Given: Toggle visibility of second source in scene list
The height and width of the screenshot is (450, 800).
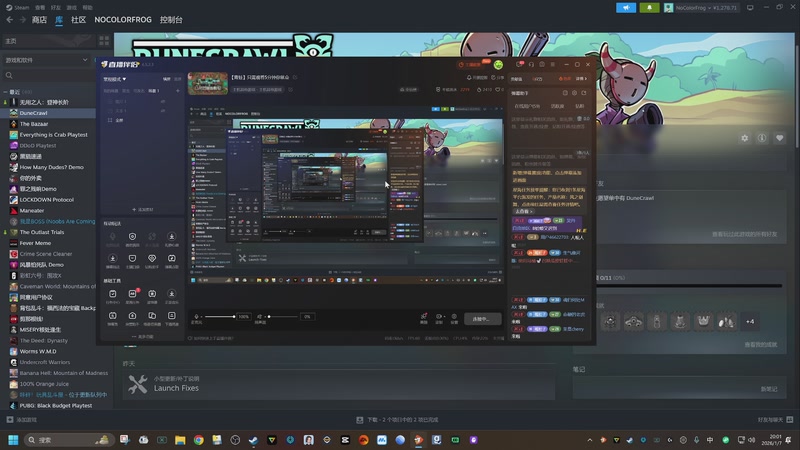Looking at the screenshot, I should point(163,111).
